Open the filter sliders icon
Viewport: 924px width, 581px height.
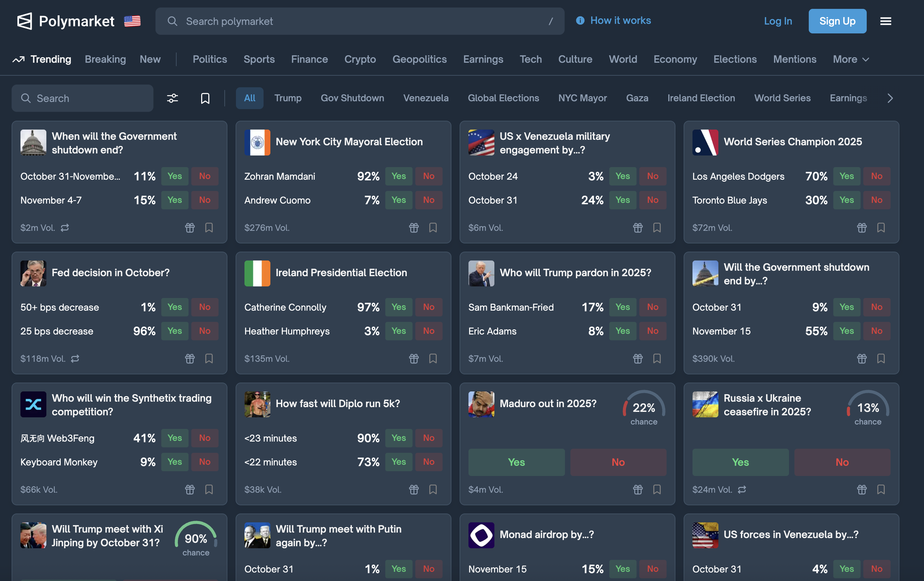pyautogui.click(x=172, y=98)
